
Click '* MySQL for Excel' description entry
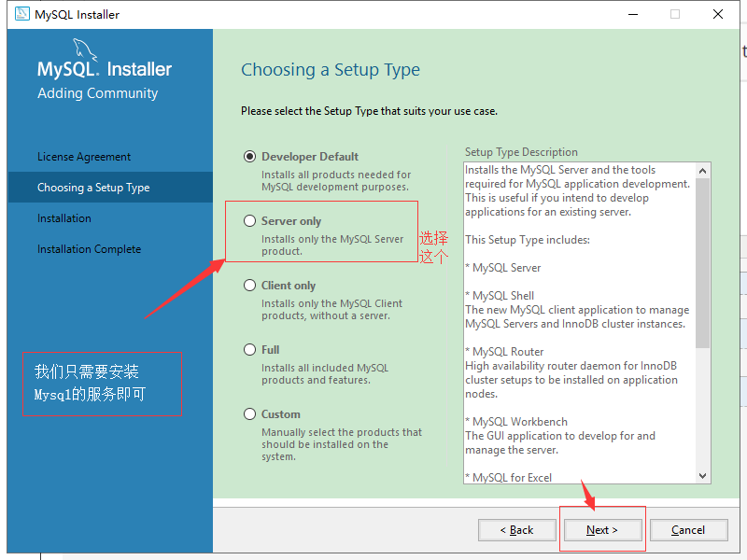pos(508,478)
